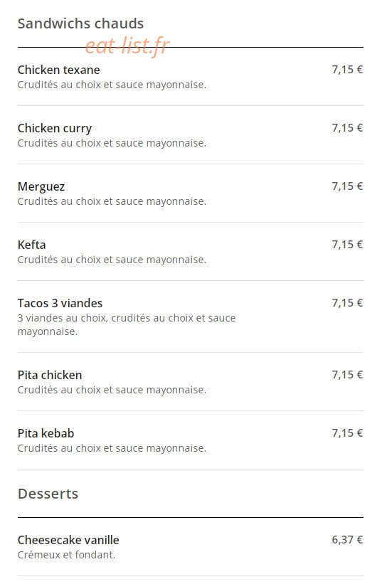Click the 'Crémeux et fondant' description

click(66, 555)
